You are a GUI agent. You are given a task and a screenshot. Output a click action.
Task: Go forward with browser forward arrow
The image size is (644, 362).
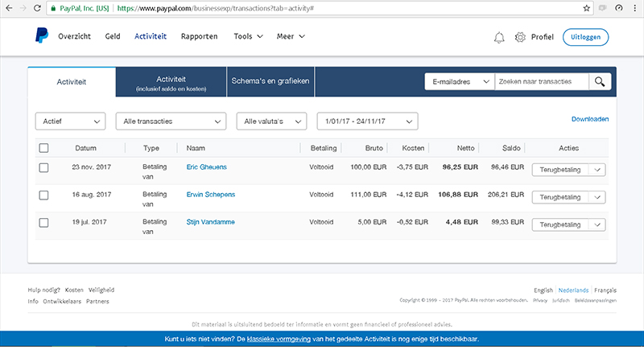point(23,8)
